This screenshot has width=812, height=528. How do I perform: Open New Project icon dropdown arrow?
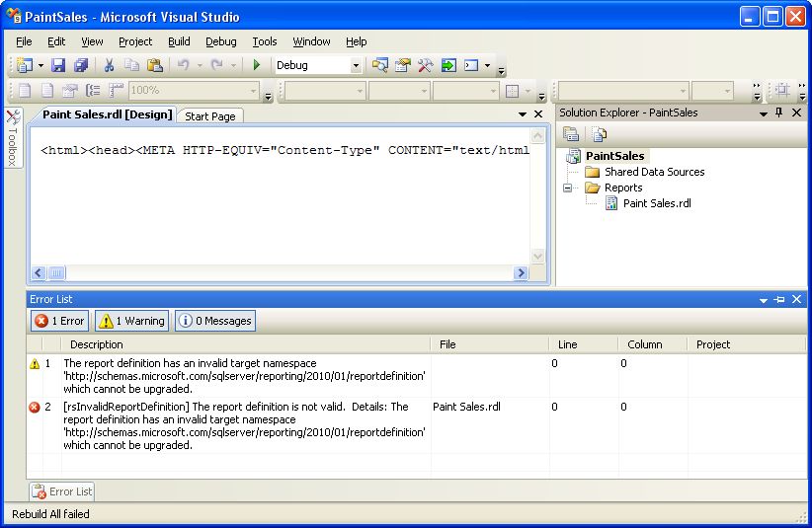pos(41,65)
